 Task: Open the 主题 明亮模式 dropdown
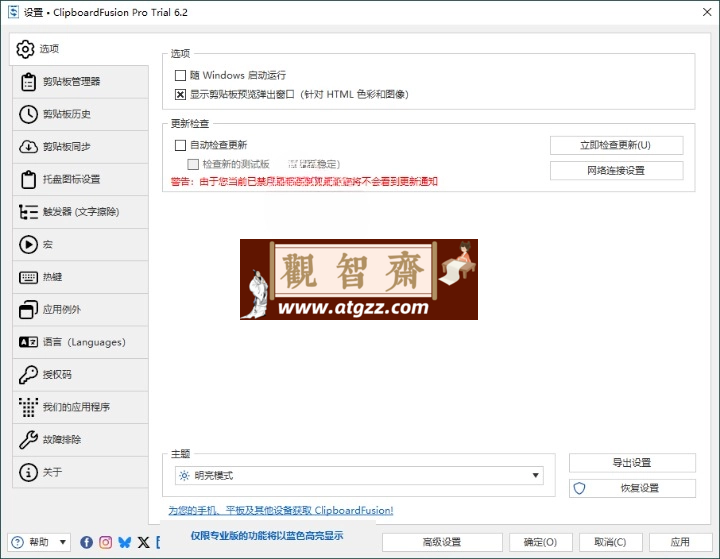tap(359, 475)
